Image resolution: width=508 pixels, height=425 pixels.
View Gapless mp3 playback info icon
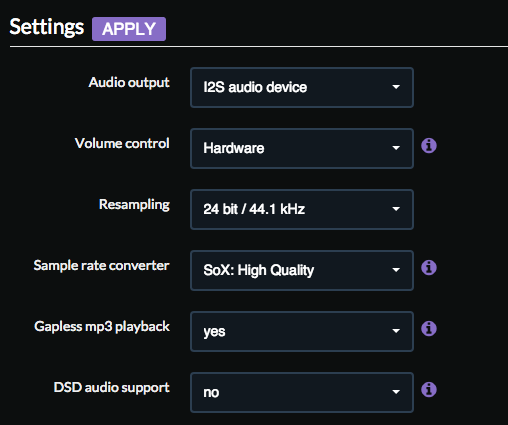point(429,329)
